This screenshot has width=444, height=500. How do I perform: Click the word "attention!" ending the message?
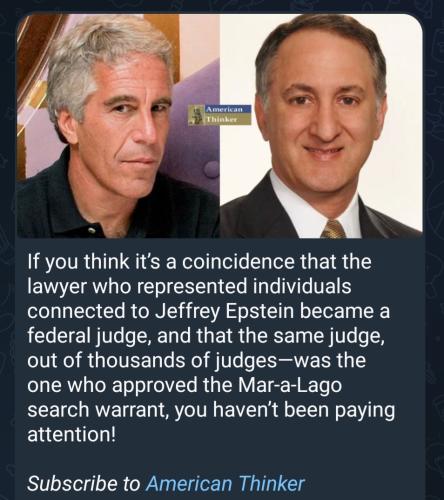click(72, 434)
